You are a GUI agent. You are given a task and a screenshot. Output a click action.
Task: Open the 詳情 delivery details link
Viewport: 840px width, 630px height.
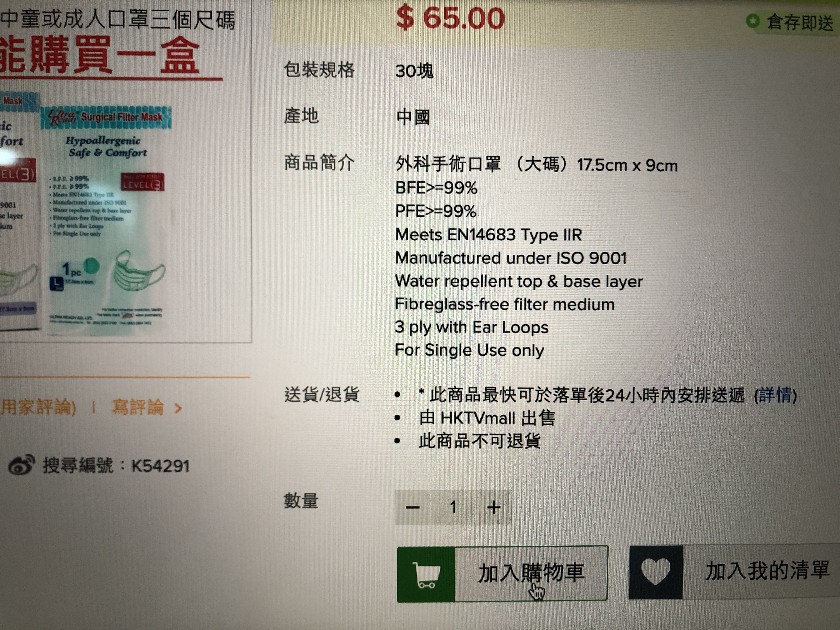tap(775, 395)
